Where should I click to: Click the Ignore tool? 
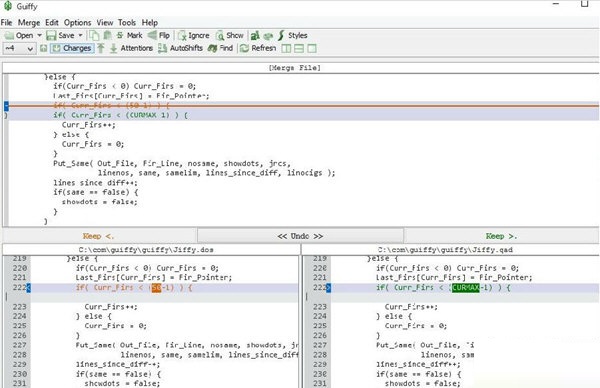pos(194,36)
